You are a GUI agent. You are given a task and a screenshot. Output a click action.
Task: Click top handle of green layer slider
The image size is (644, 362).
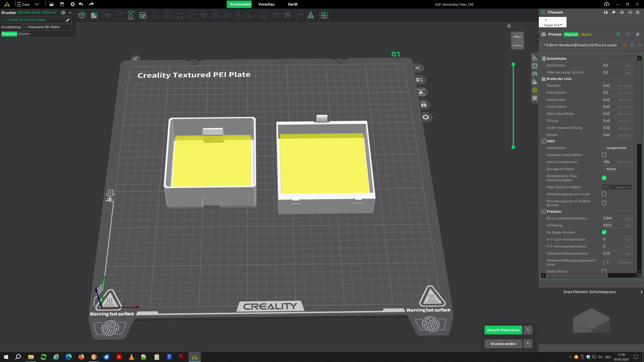click(x=513, y=65)
